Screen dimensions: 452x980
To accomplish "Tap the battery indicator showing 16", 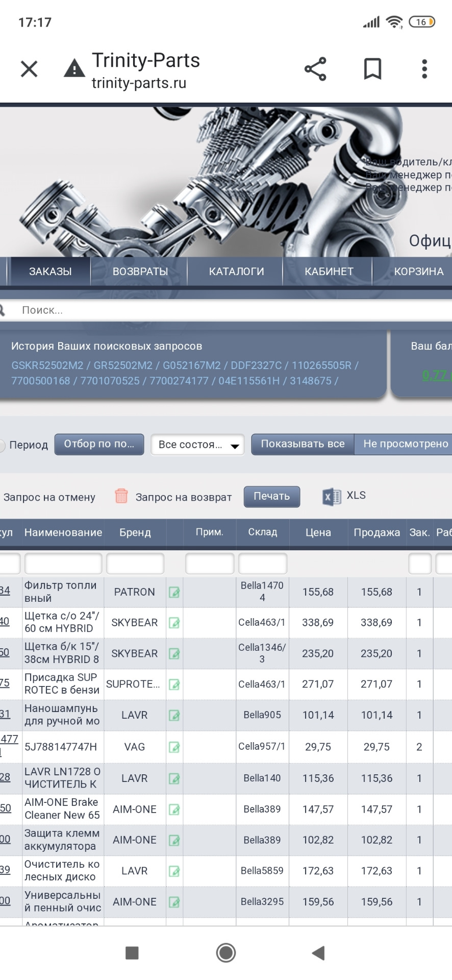I will coord(422,22).
